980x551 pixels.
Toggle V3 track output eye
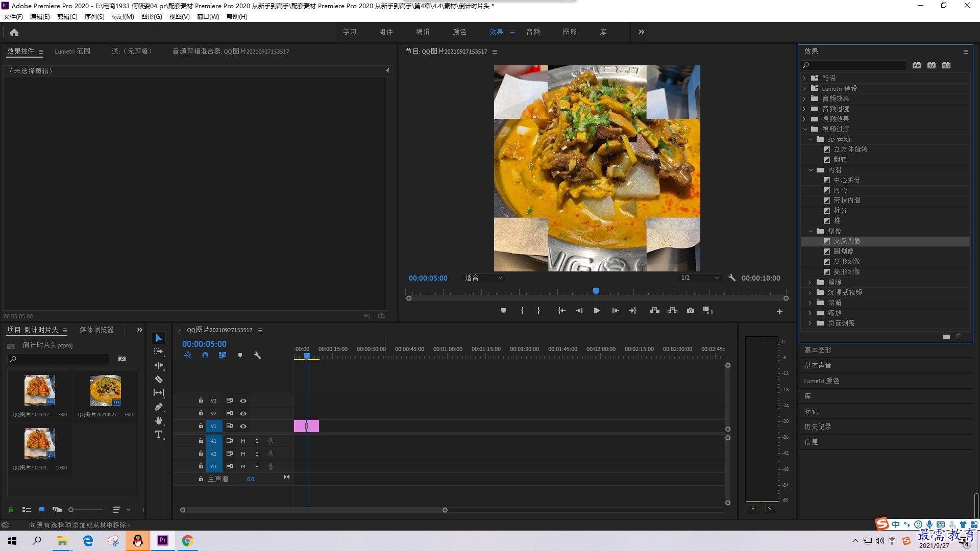click(243, 400)
